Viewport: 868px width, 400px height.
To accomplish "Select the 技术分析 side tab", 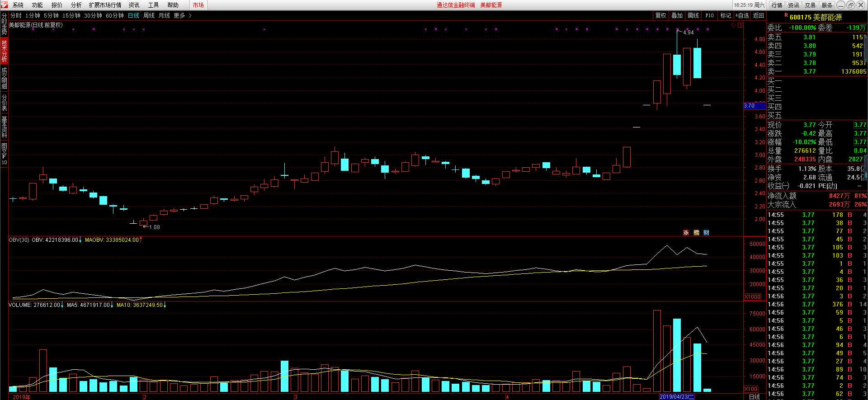I will click(4, 51).
